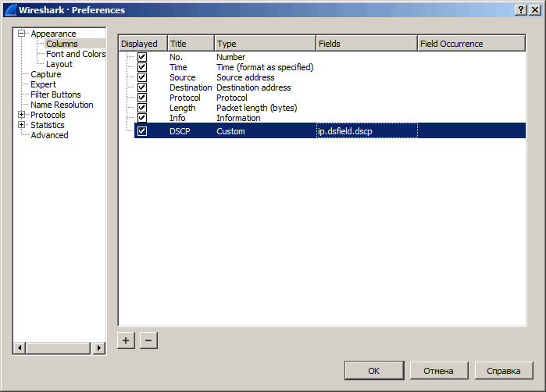The width and height of the screenshot is (546, 392).
Task: Toggle the Info column displayed checkbox
Action: [142, 118]
